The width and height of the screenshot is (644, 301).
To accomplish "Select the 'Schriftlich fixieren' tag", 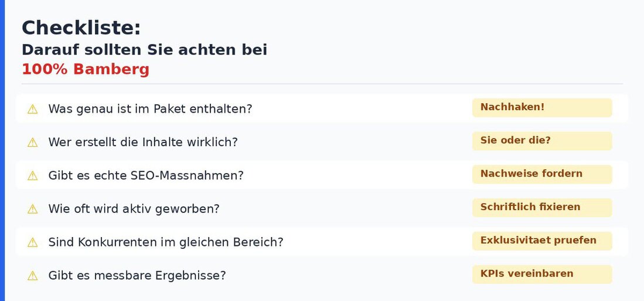I will (541, 207).
